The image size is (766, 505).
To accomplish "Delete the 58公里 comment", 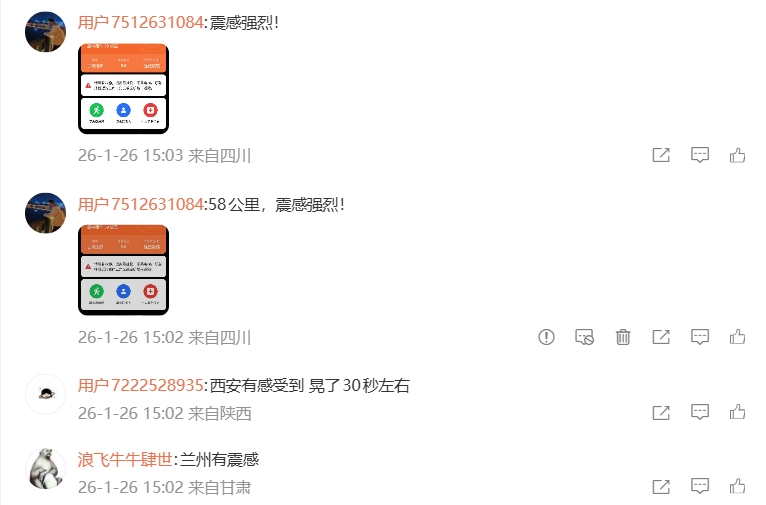I will 623,337.
